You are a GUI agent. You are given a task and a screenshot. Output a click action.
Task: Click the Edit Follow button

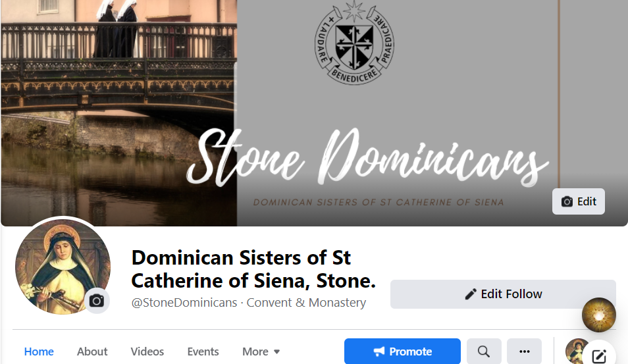(x=503, y=294)
